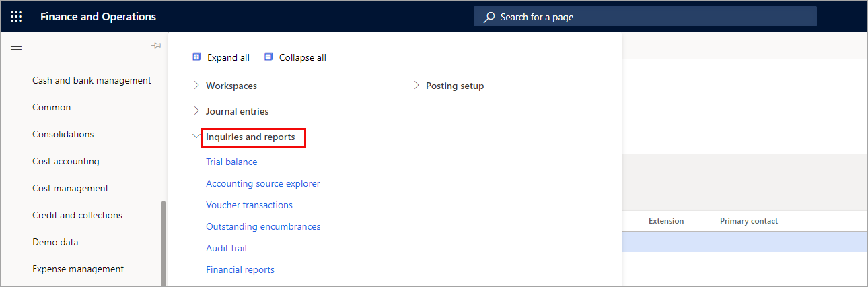Screen dimensions: 868x287
Task: Click the Expand all plus icon
Action: [x=196, y=57]
